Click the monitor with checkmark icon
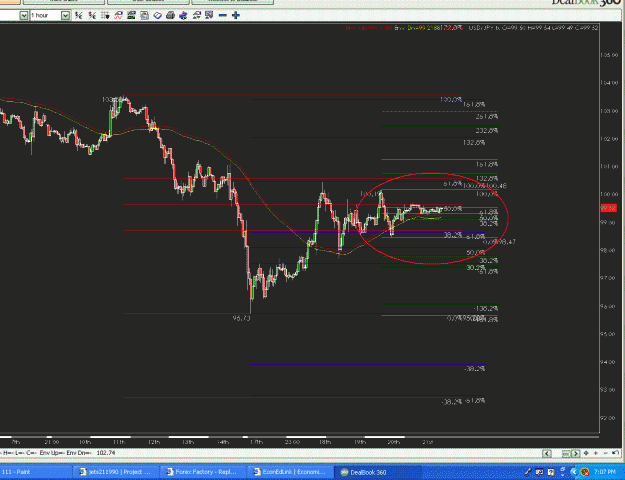The width and height of the screenshot is (625, 480). [x=209, y=15]
